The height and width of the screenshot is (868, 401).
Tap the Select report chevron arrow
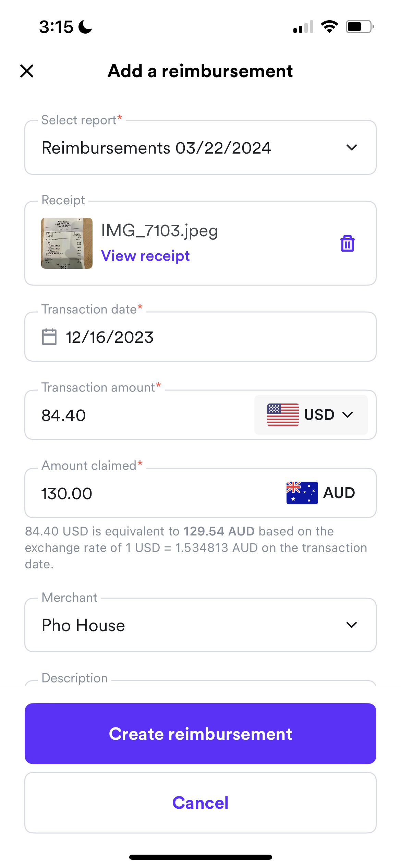pos(352,147)
